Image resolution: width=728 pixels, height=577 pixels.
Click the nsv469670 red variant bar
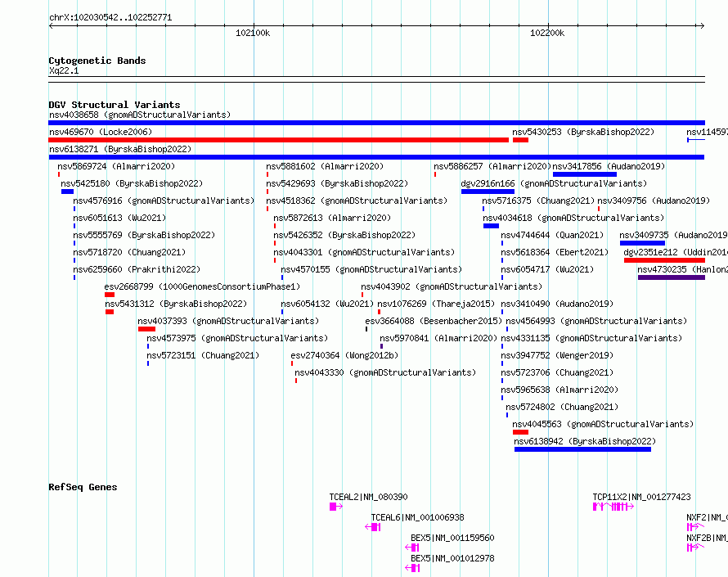279,140
